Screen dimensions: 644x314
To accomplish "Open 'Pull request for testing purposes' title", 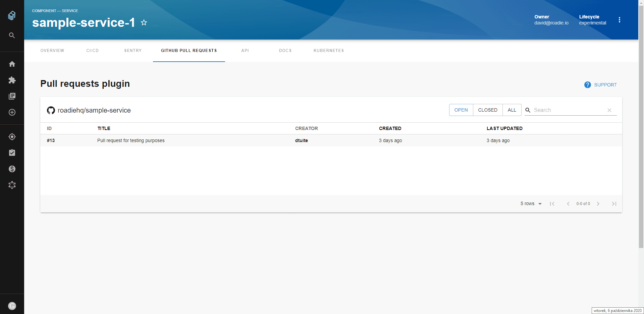I will [131, 140].
